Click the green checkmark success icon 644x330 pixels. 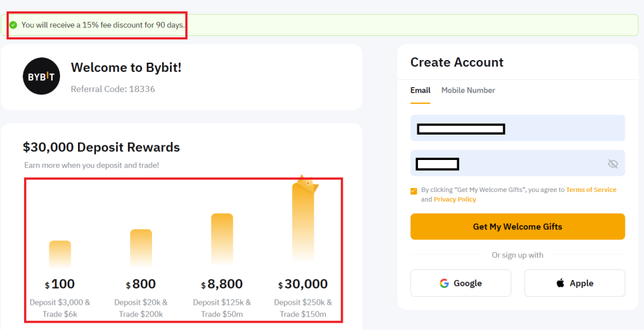click(x=13, y=25)
